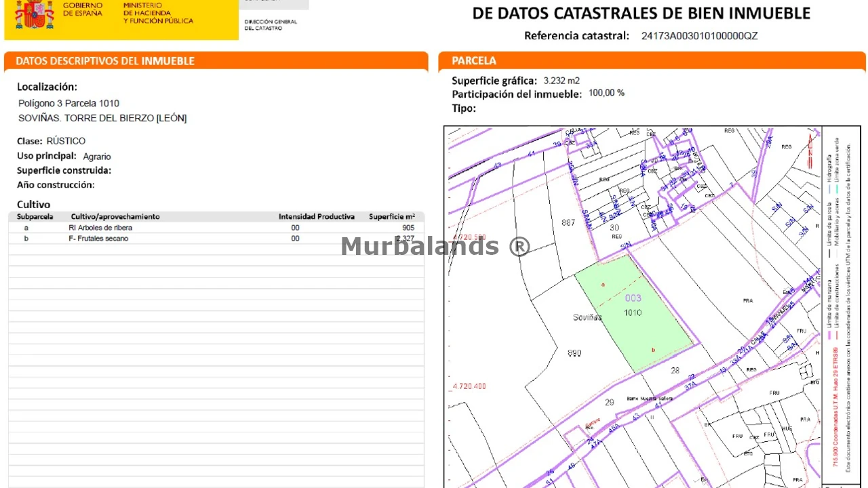868x488 pixels.
Task: Select the row for Arboles de ribera
Action: 216,228
